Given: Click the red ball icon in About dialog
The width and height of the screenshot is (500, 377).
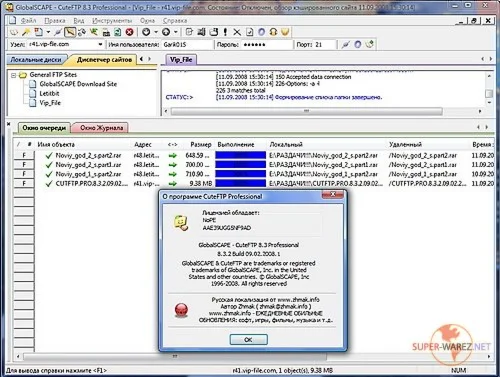Looking at the screenshot, I should [181, 310].
